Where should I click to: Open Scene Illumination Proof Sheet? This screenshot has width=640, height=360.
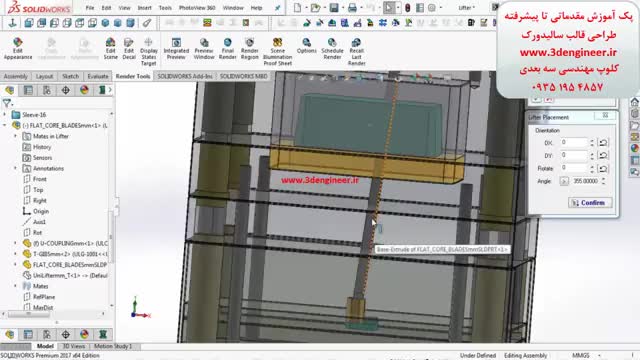coord(278,51)
